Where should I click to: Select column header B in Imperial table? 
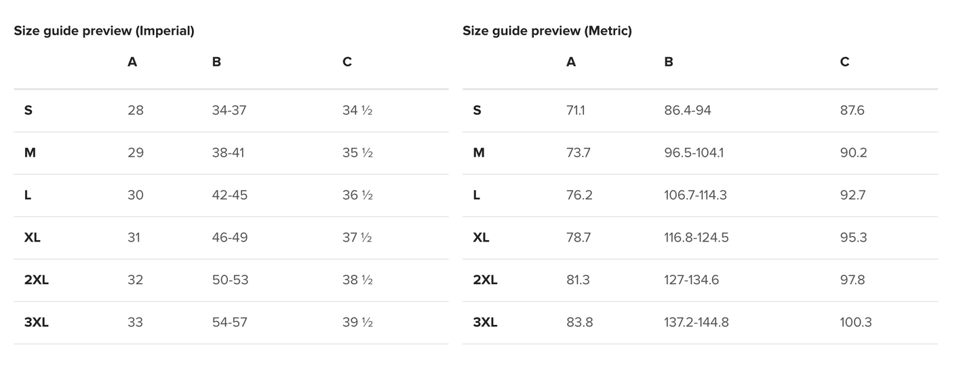coord(216,62)
